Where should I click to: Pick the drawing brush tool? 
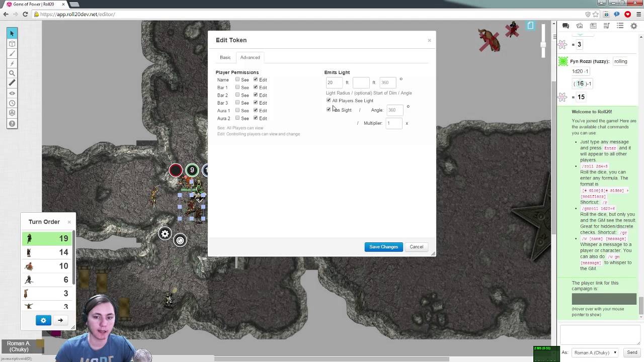(x=12, y=54)
